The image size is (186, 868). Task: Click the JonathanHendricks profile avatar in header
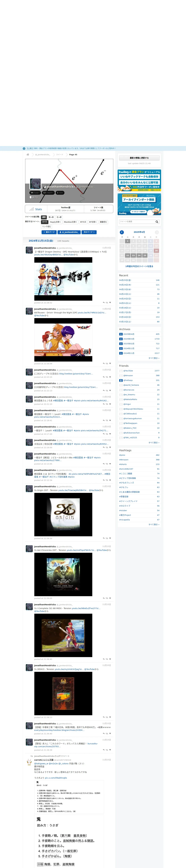click(x=35, y=184)
